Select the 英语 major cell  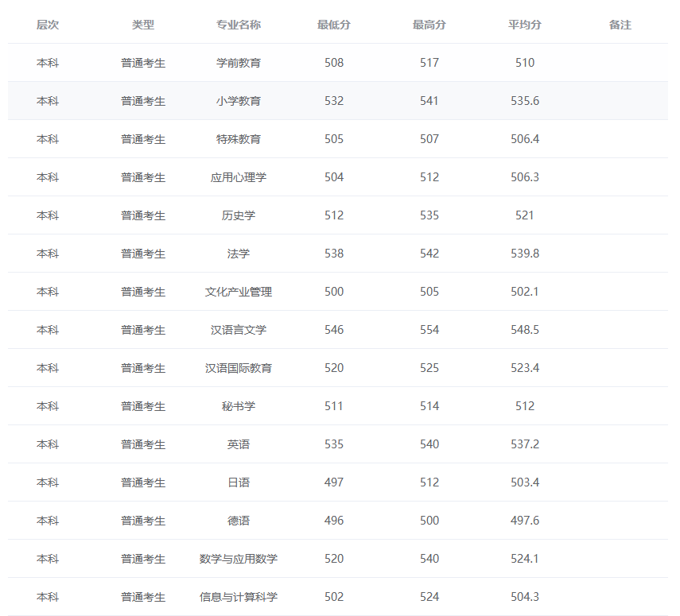click(x=239, y=444)
